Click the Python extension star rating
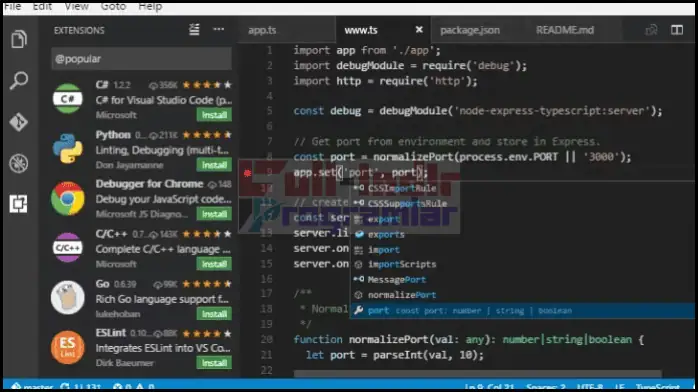 point(207,135)
